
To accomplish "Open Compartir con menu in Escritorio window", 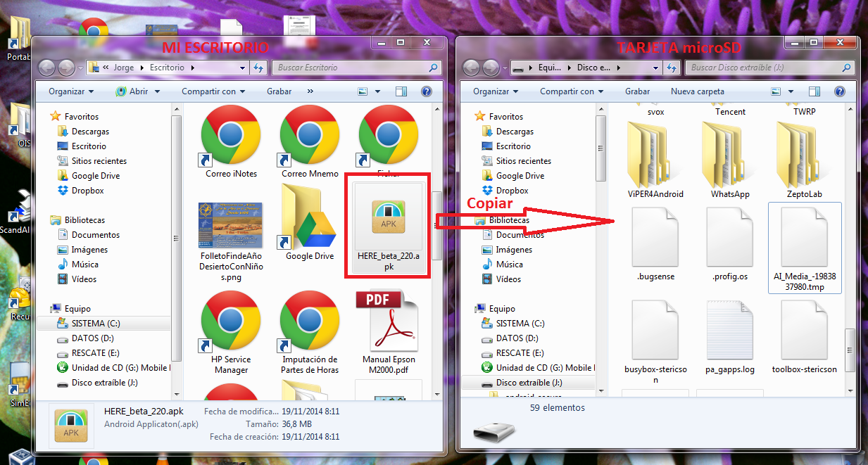I will (213, 91).
